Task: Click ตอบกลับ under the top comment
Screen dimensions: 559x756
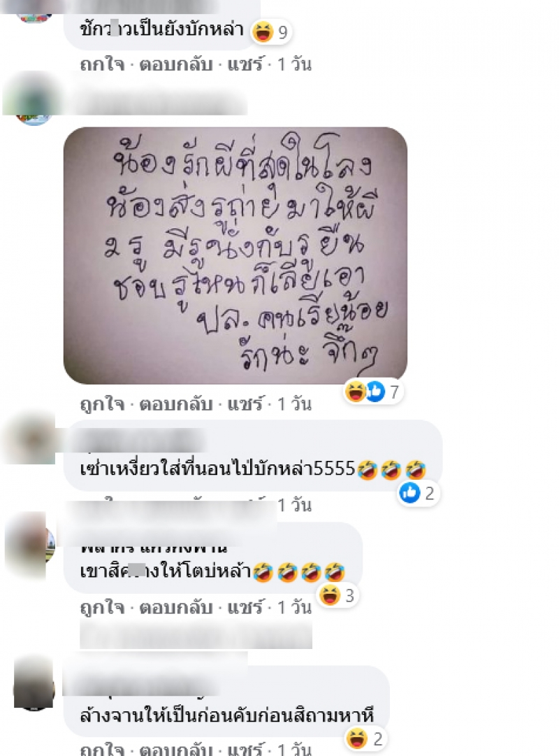Action: point(176,64)
